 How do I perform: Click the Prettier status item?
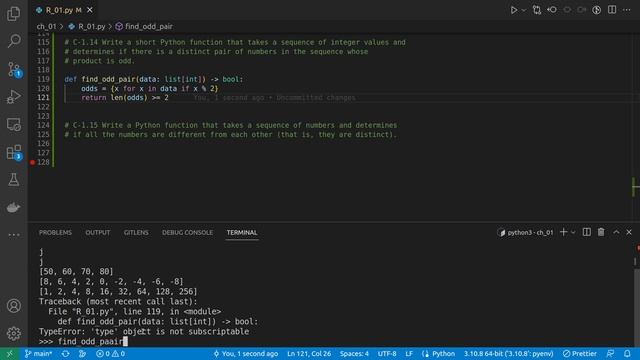580,354
